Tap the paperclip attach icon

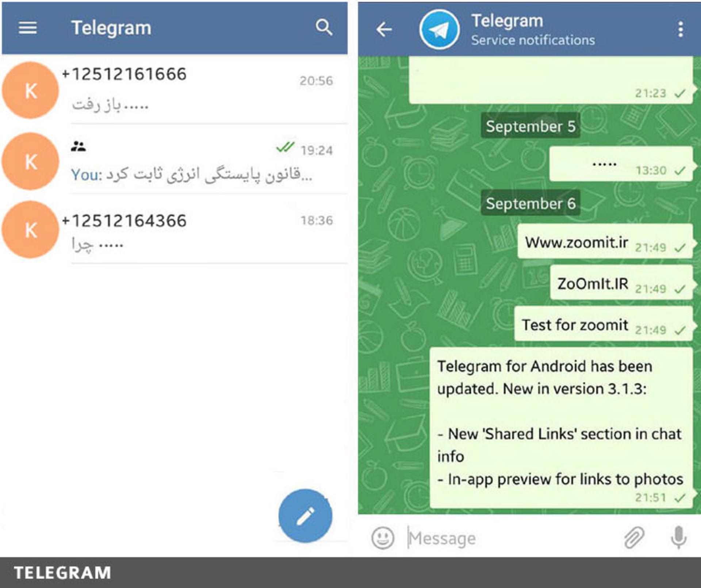(x=634, y=538)
